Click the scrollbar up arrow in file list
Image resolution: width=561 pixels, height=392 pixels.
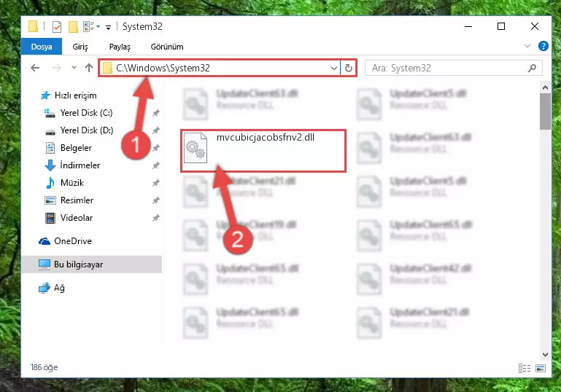pos(545,87)
